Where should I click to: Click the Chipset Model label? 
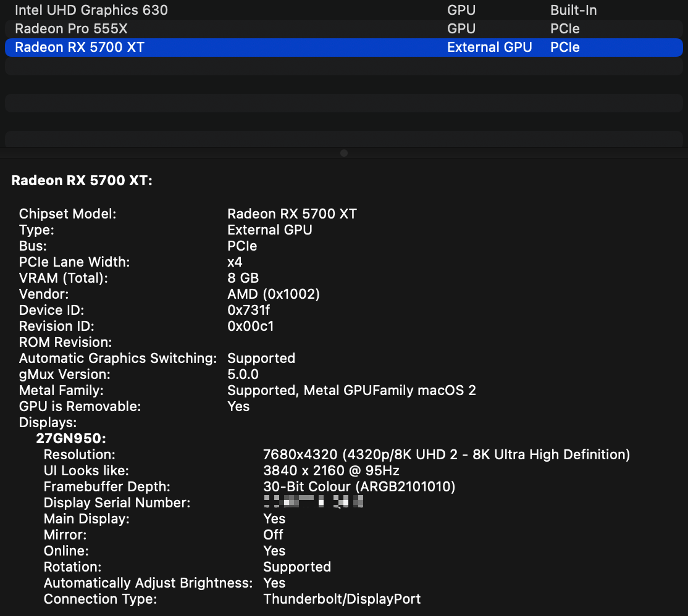(67, 214)
